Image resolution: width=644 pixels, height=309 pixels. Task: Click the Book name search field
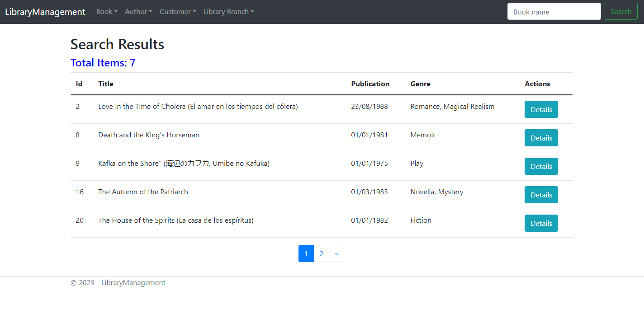pos(554,11)
